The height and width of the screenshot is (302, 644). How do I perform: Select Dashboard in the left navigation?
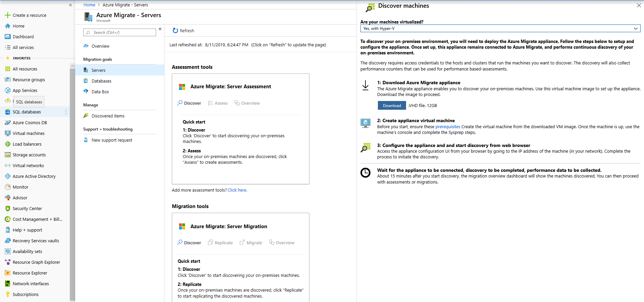click(x=23, y=37)
